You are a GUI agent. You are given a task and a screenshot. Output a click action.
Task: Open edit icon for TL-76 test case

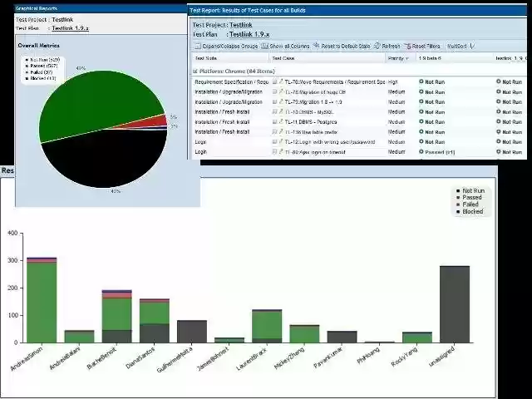(281, 82)
